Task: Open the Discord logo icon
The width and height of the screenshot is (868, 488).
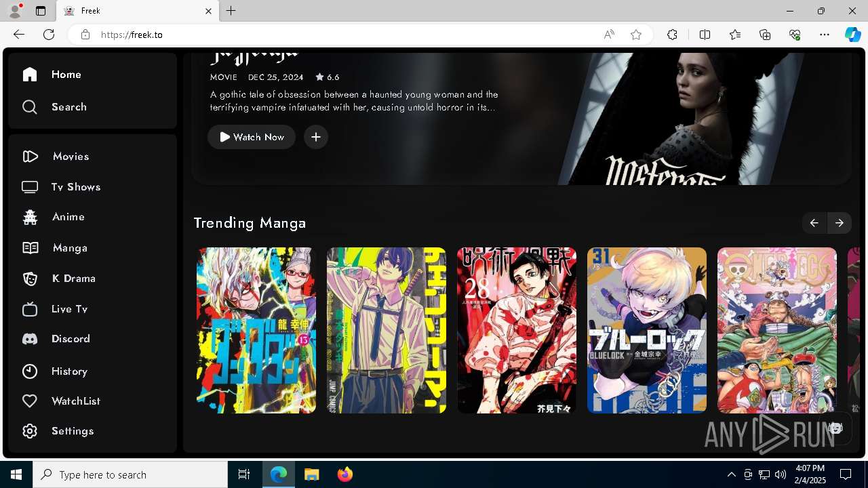Action: tap(30, 339)
